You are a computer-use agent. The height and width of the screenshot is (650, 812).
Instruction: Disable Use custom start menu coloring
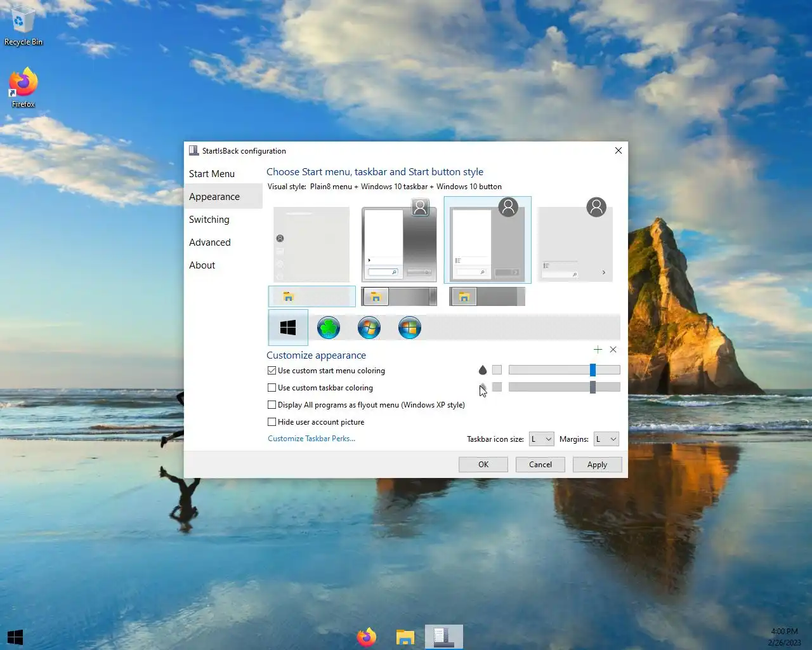click(326, 371)
